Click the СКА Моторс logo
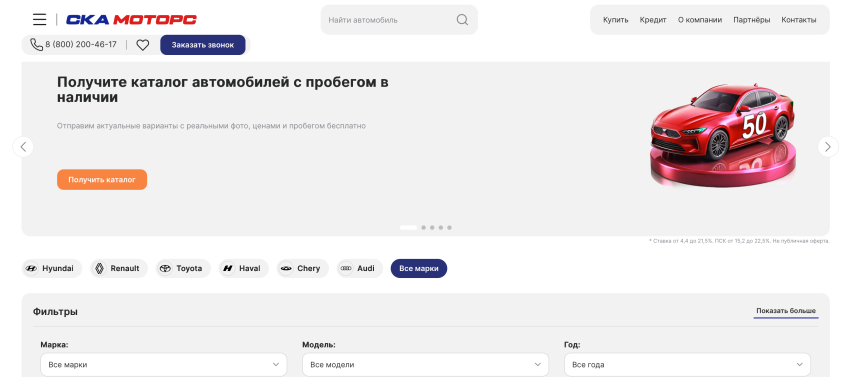This screenshot has height=377, width=845. 131,20
